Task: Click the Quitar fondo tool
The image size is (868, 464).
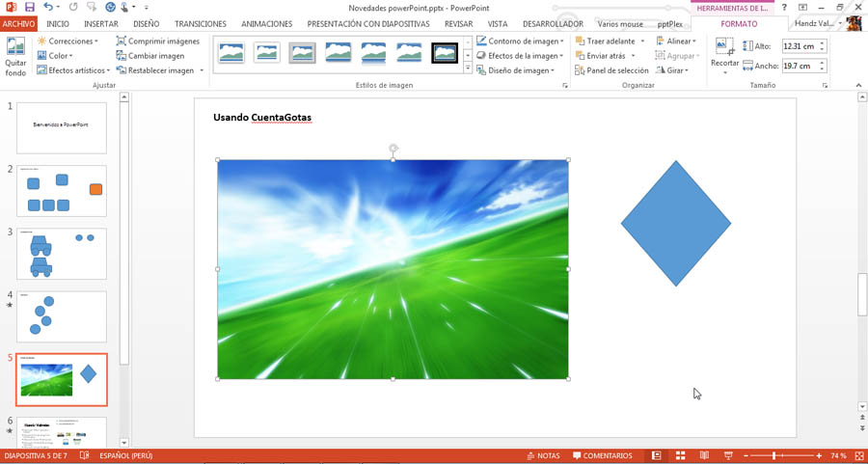Action: coord(15,56)
